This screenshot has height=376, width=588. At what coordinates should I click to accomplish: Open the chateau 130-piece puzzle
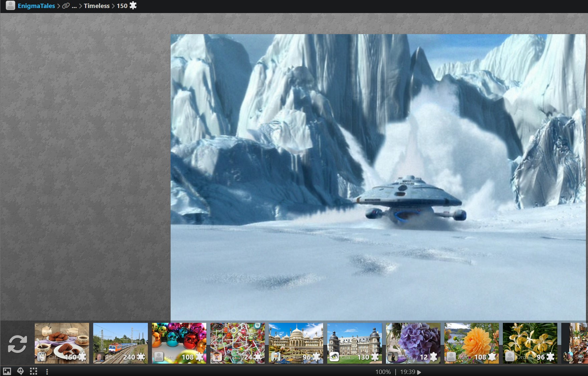pyautogui.click(x=354, y=343)
